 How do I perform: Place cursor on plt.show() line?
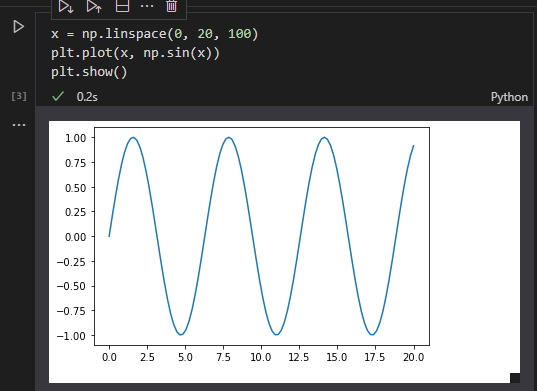click(x=89, y=72)
